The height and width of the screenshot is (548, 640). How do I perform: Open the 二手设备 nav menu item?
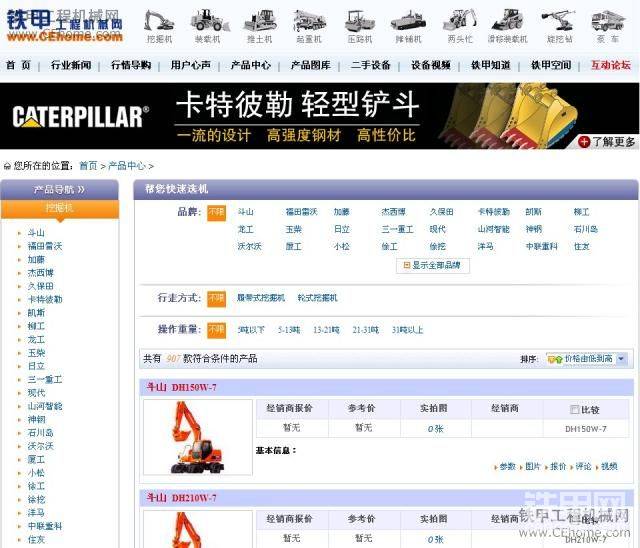pos(371,65)
